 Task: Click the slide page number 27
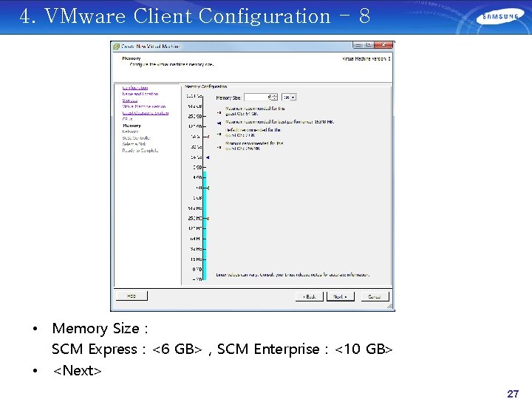[x=513, y=394]
